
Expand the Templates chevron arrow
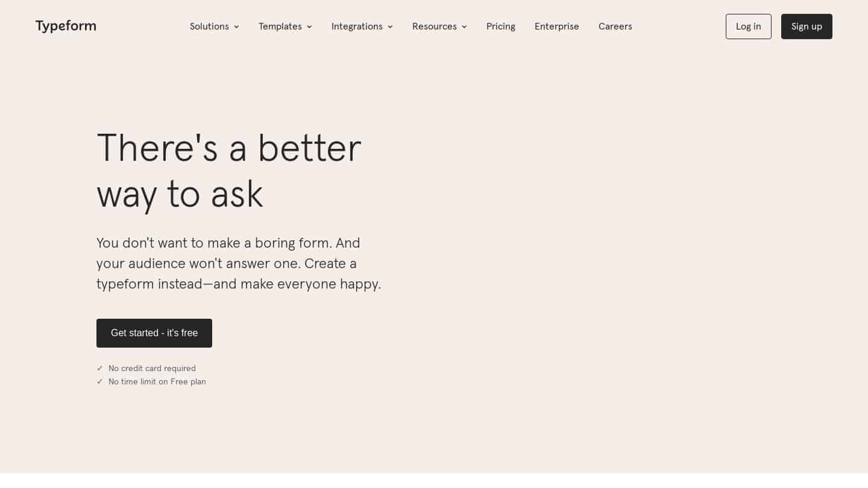tap(309, 27)
